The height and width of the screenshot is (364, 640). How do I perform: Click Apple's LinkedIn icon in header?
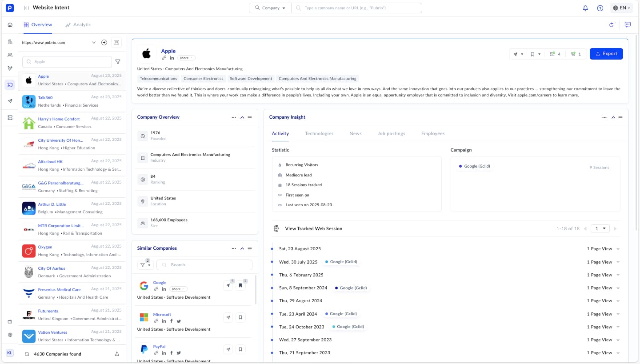point(172,58)
